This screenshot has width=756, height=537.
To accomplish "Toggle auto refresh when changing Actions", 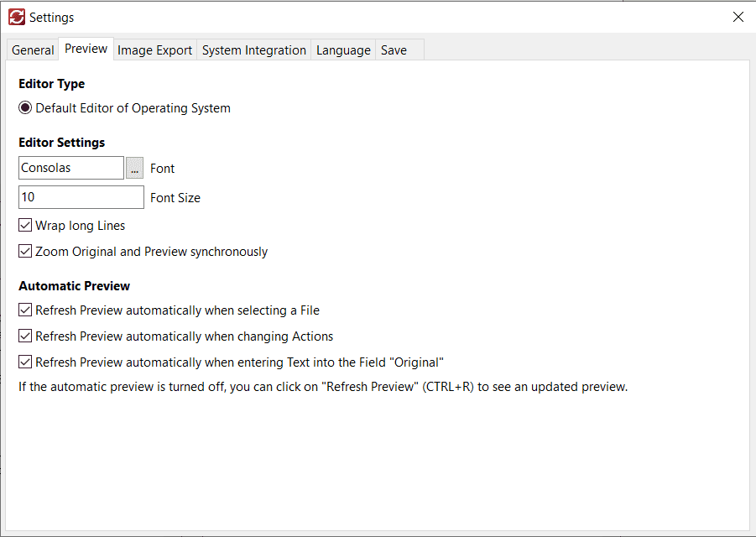I will (x=25, y=336).
